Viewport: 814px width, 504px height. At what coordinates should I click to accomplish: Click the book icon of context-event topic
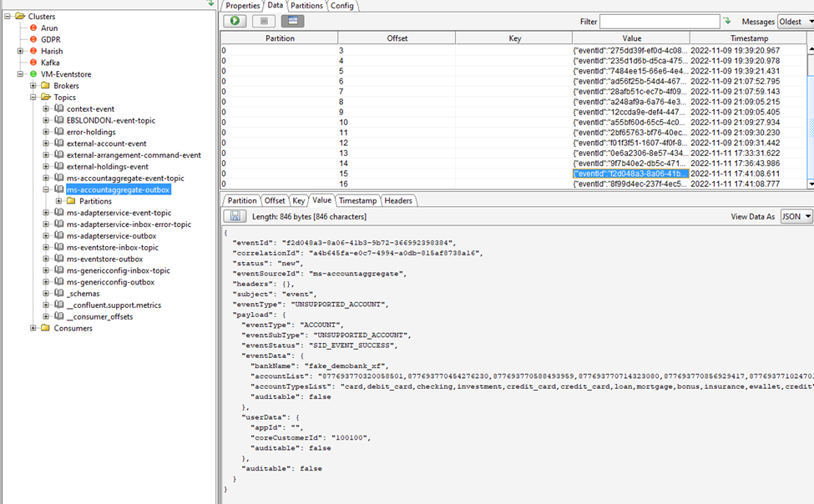[x=58, y=109]
